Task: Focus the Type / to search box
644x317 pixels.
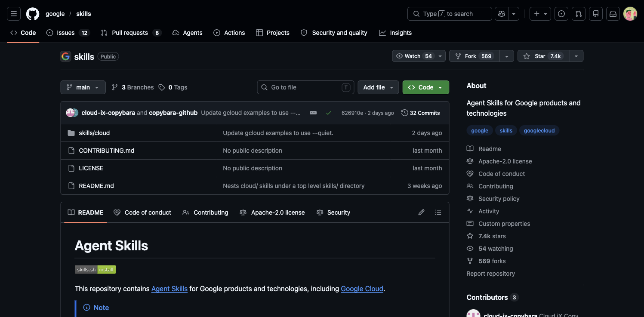Action: [x=450, y=14]
